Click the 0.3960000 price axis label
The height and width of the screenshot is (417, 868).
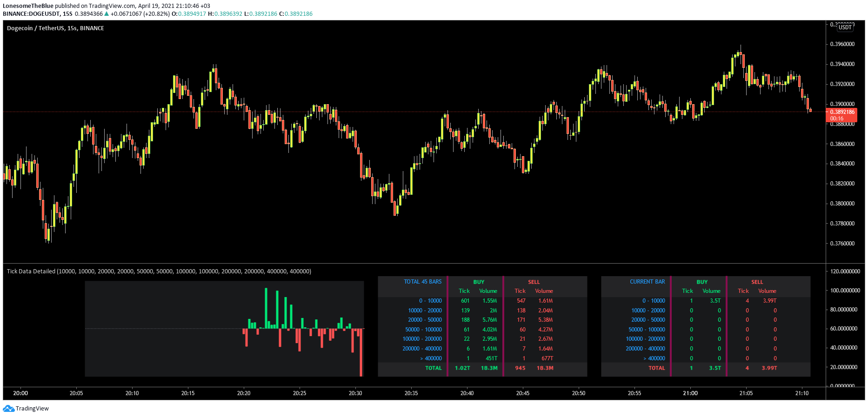pyautogui.click(x=842, y=44)
